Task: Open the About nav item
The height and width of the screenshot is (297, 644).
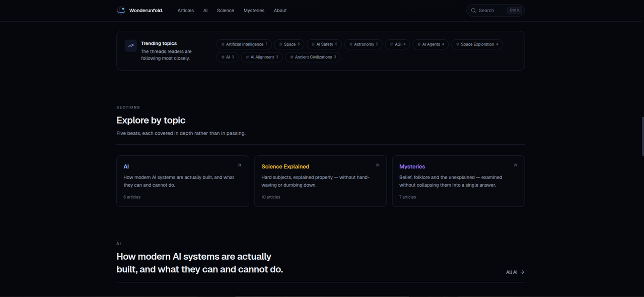Action: pyautogui.click(x=280, y=11)
